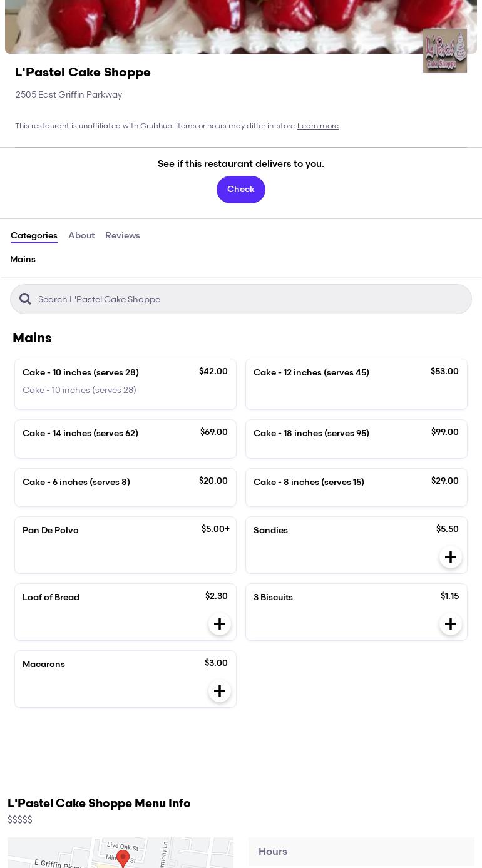Switch to the About tab
Image resolution: width=482 pixels, height=868 pixels.
click(81, 236)
